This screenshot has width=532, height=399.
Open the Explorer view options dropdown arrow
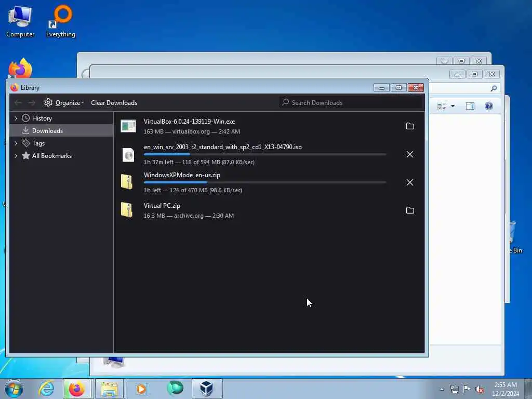coord(453,106)
